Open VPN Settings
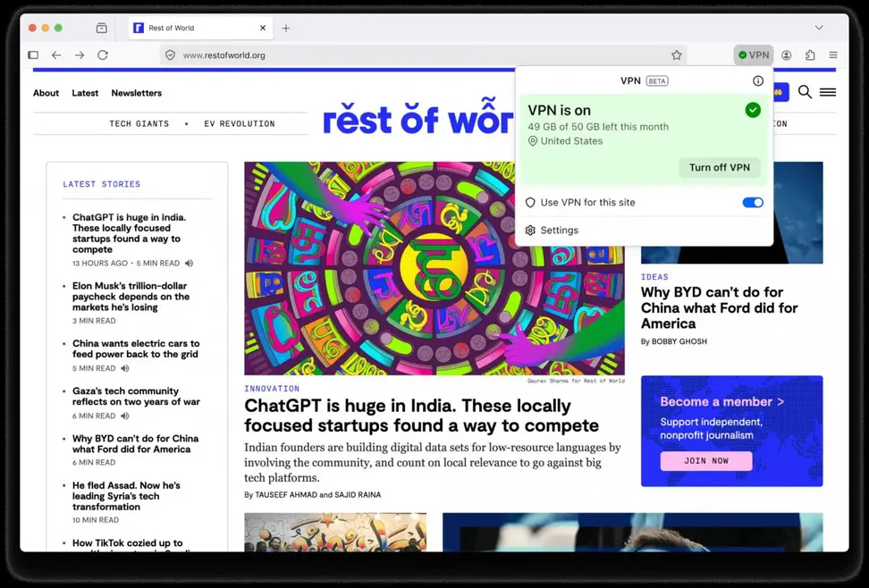The image size is (869, 588). (x=559, y=230)
